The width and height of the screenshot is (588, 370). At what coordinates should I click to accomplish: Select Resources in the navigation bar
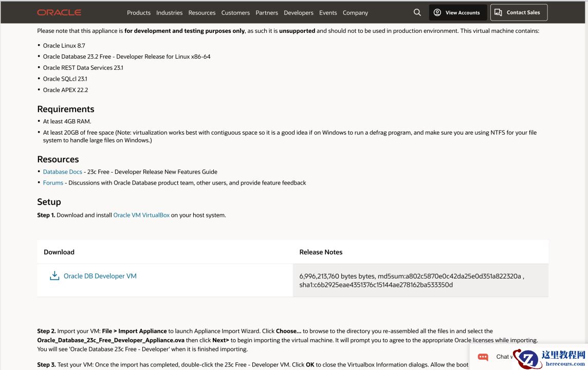click(202, 13)
